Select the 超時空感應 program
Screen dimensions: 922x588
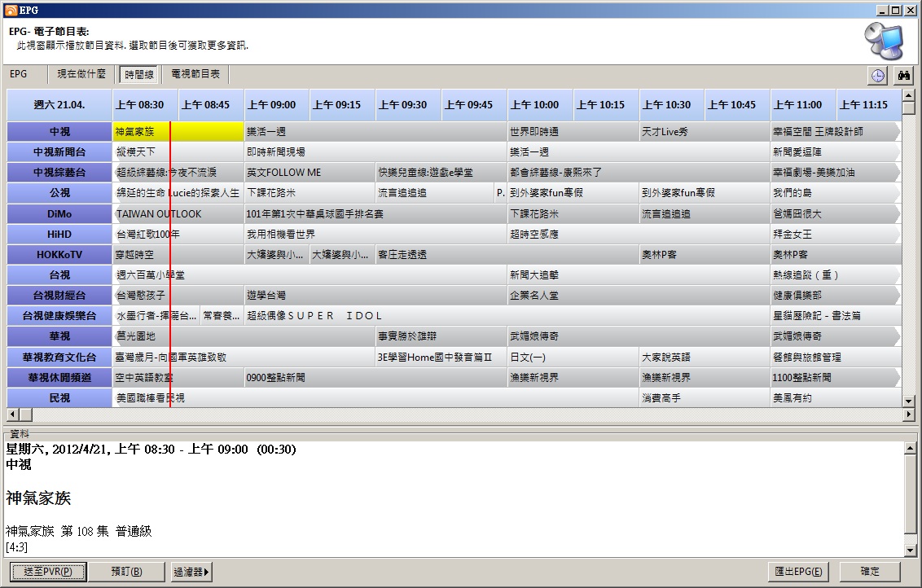point(639,234)
